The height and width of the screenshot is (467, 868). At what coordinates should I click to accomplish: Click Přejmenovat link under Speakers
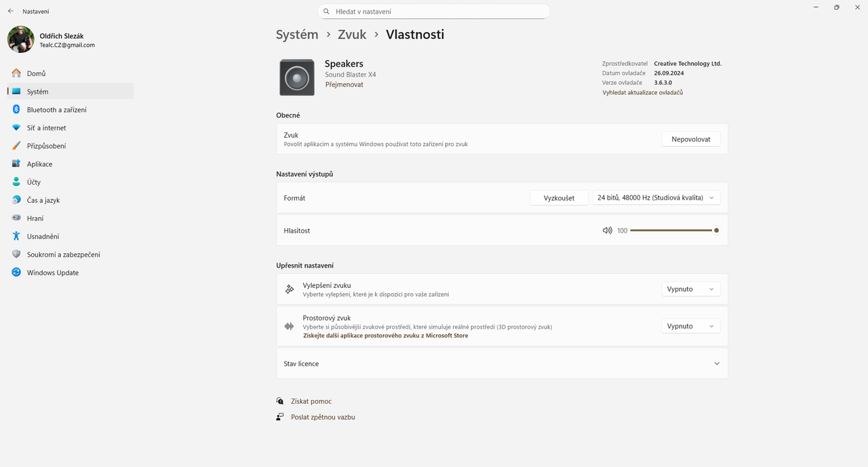344,85
